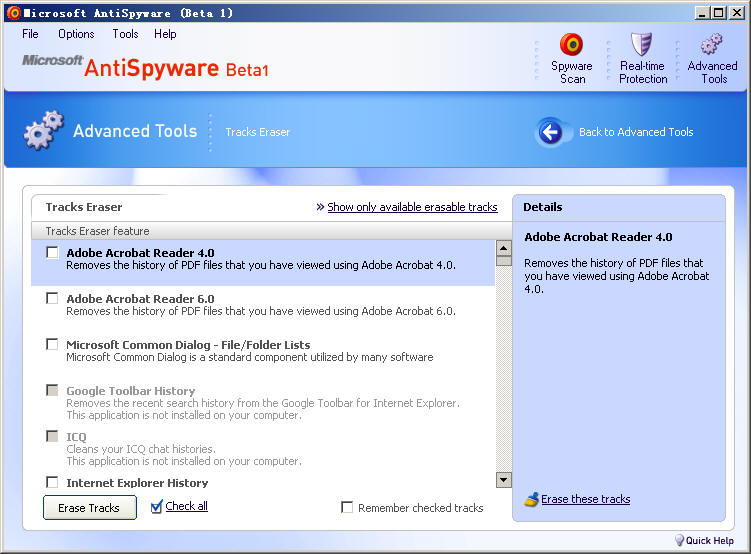Select Microsoft Common Dialog - File/Folder Lists title
The width and height of the screenshot is (751, 554).
pos(188,345)
